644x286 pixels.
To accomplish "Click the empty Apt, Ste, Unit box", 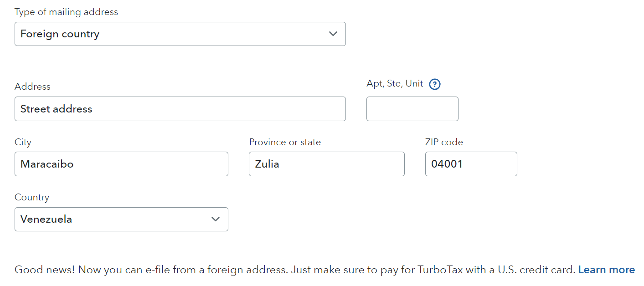I will tap(412, 109).
